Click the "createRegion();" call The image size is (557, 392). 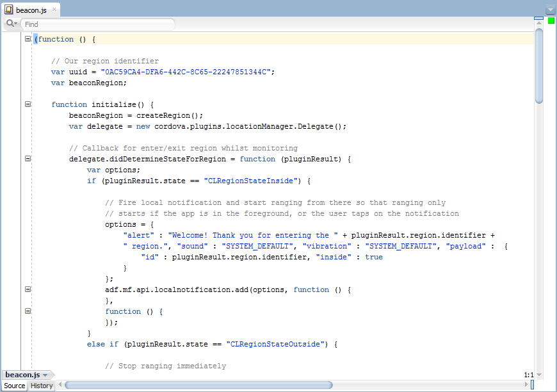pos(170,115)
